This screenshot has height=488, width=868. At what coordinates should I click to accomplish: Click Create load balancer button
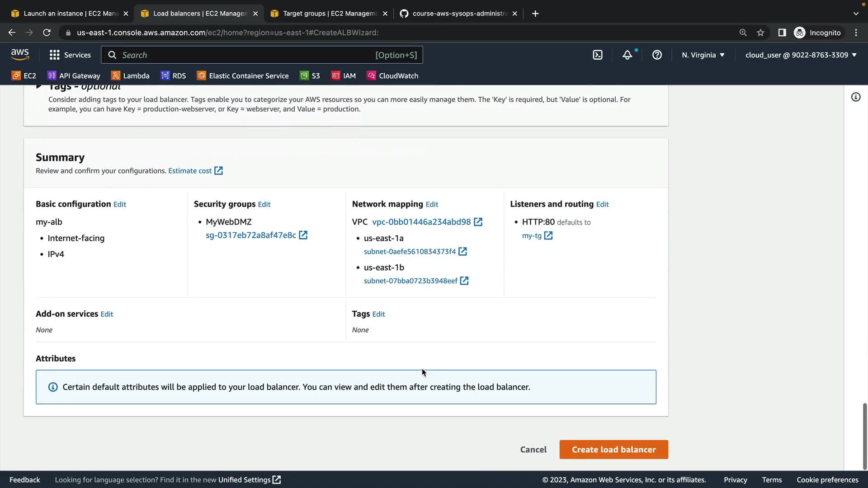tap(613, 450)
